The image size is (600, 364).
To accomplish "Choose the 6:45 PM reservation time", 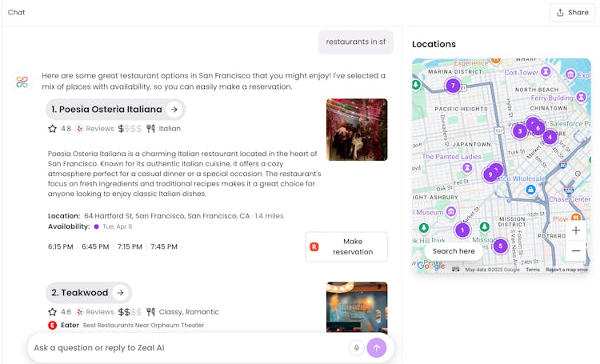I will pyautogui.click(x=95, y=246).
